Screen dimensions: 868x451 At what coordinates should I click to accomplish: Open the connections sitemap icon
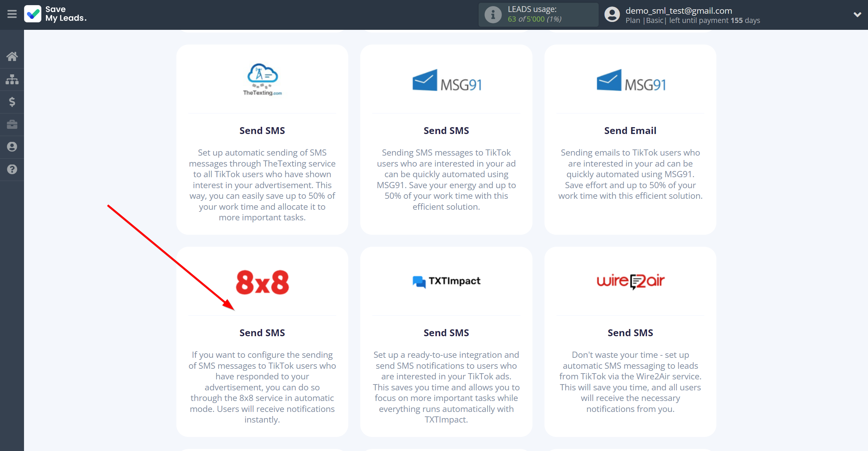pos(12,79)
